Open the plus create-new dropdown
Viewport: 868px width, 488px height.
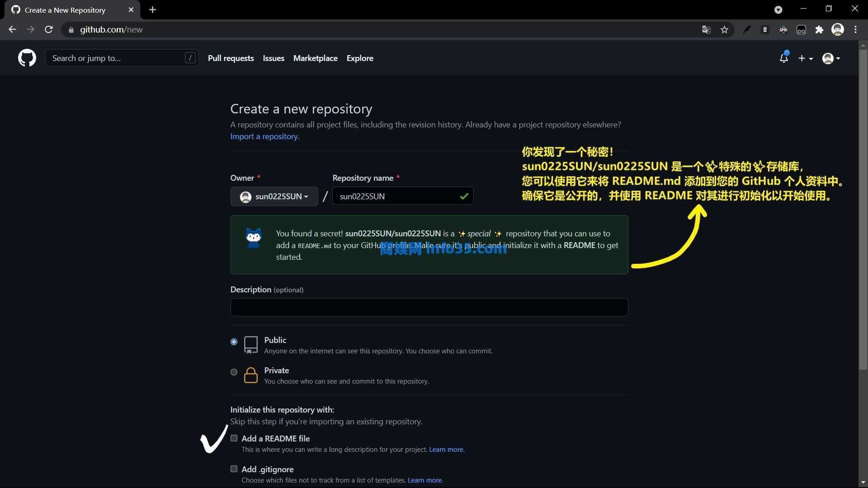(x=805, y=58)
